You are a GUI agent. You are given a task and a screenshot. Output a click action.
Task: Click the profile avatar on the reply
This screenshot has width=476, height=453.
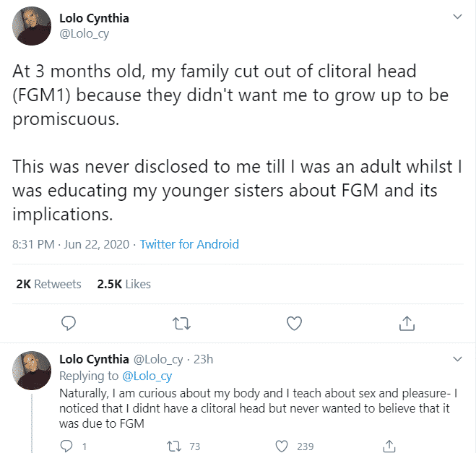tap(30, 371)
